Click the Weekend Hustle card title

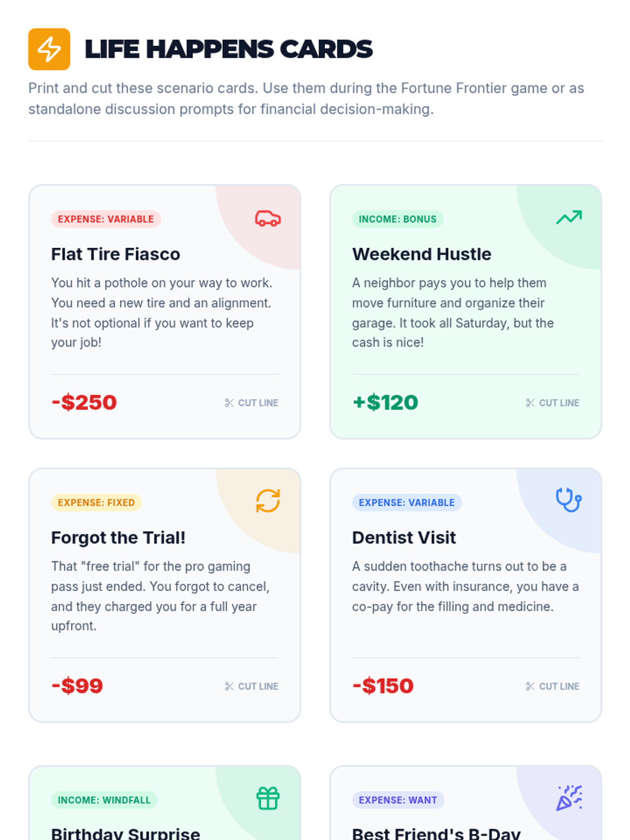click(422, 254)
